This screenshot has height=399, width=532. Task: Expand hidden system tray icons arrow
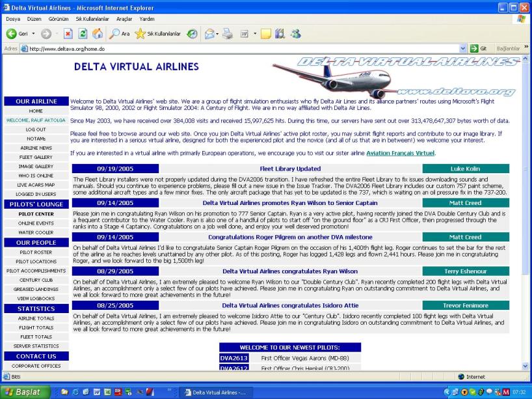pyautogui.click(x=447, y=392)
